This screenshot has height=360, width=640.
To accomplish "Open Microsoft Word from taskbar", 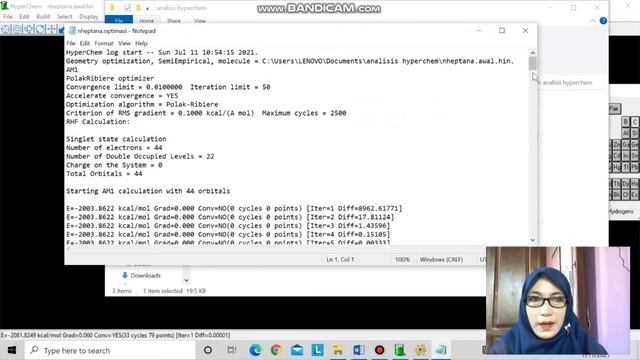I will [x=359, y=350].
